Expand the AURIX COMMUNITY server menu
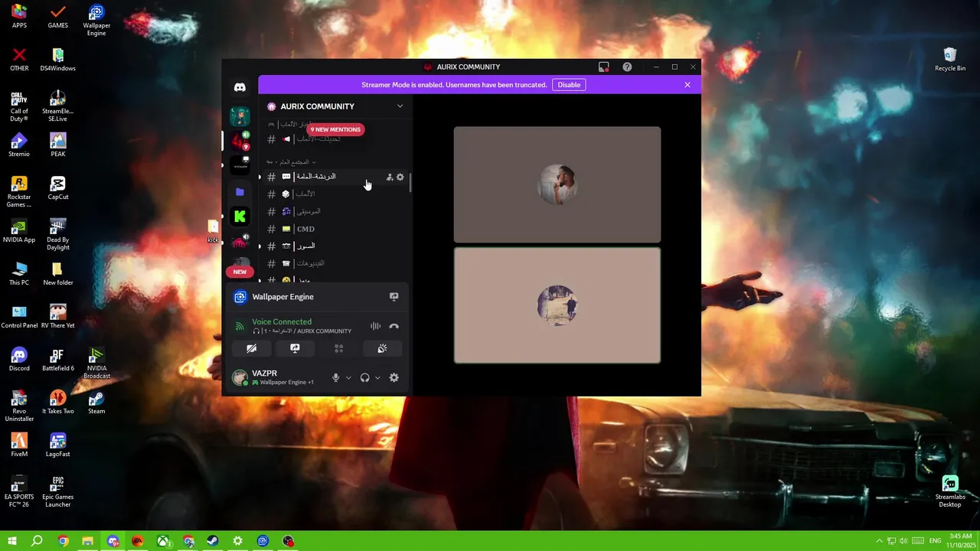 [x=400, y=106]
